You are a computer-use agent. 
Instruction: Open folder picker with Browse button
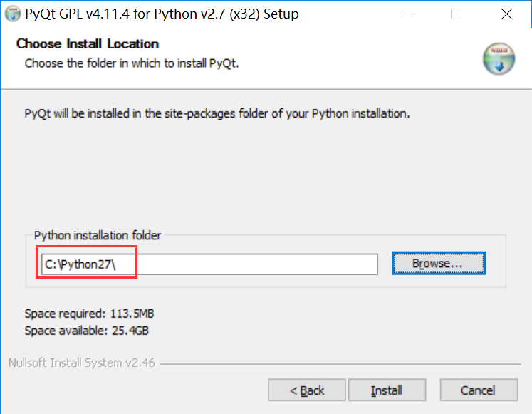point(438,263)
